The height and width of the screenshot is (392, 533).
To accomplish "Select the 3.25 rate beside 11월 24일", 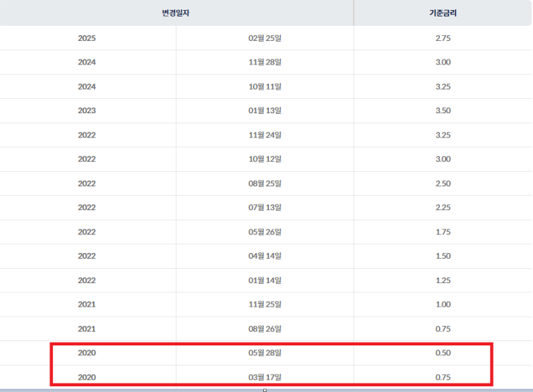I will tap(443, 135).
